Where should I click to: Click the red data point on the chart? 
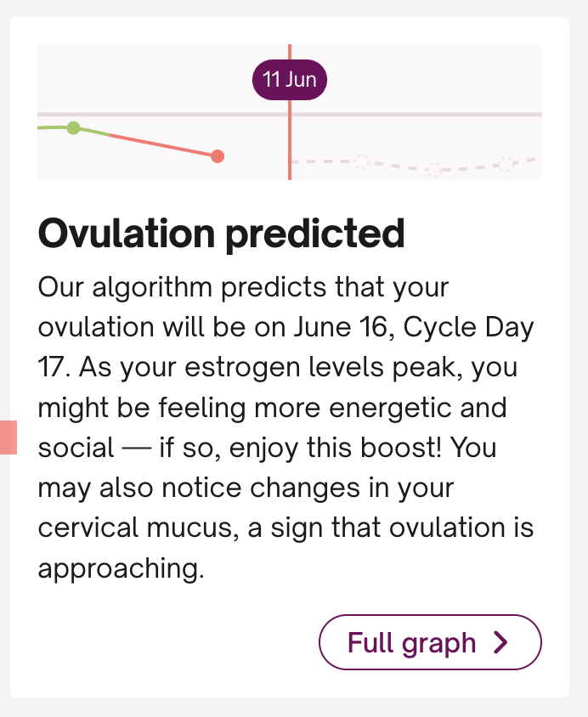pyautogui.click(x=218, y=156)
